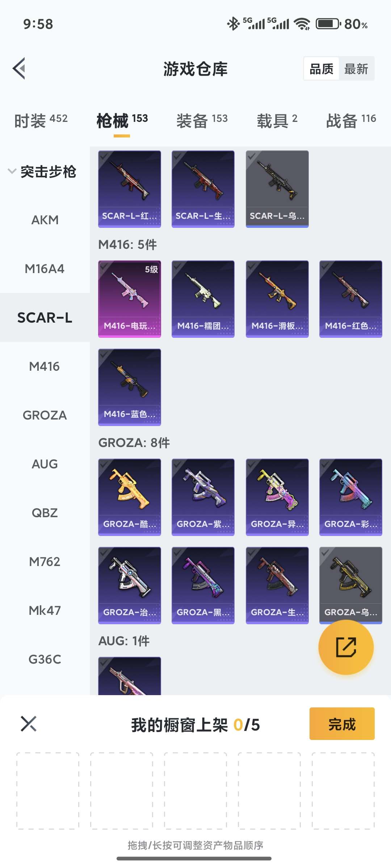Select the GROZA-酷 yellow gun skin
Viewport: 391px width, 868px height.
[130, 497]
